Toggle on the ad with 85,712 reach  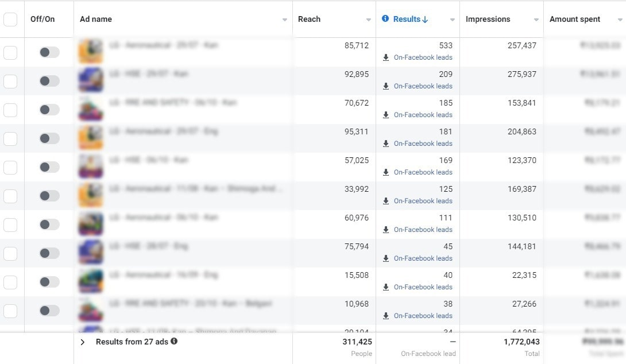[49, 53]
